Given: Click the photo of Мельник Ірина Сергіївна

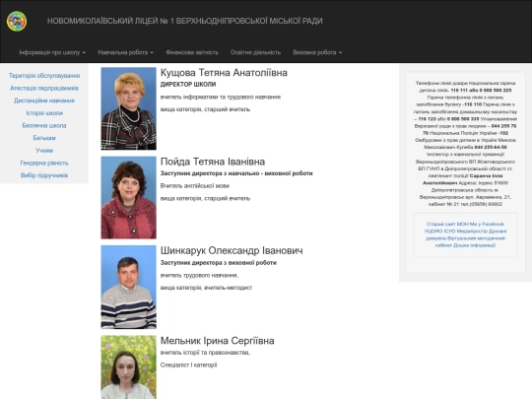Looking at the screenshot, I should coord(129,367).
